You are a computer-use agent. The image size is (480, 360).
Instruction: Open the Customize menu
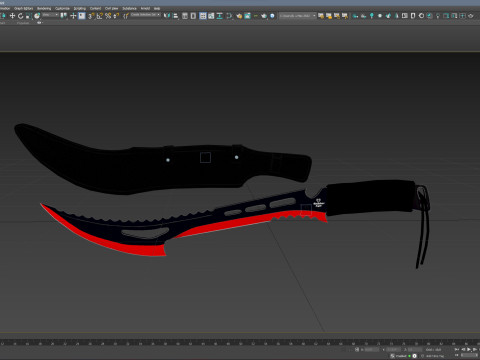coord(62,8)
